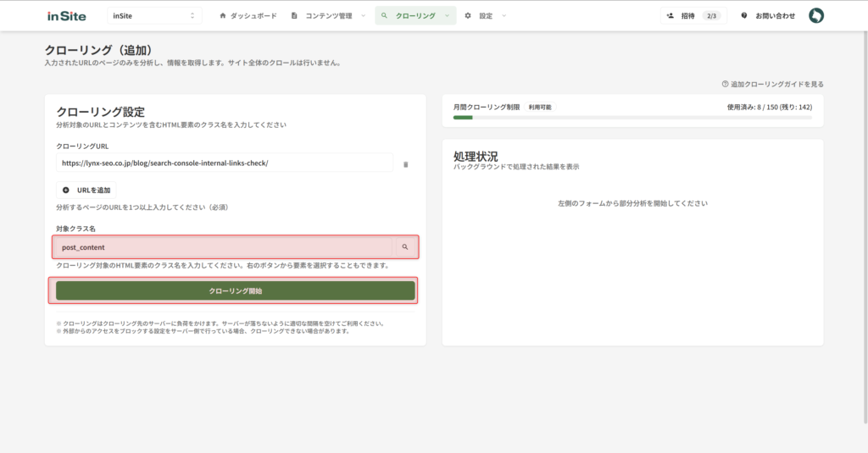
Task: Open the 設定 settings menu
Action: pos(486,15)
